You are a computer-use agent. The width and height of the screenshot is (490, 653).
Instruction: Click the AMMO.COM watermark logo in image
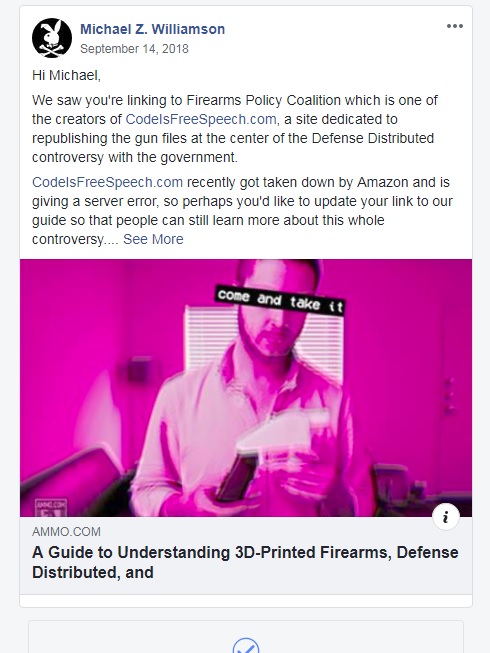click(x=51, y=507)
